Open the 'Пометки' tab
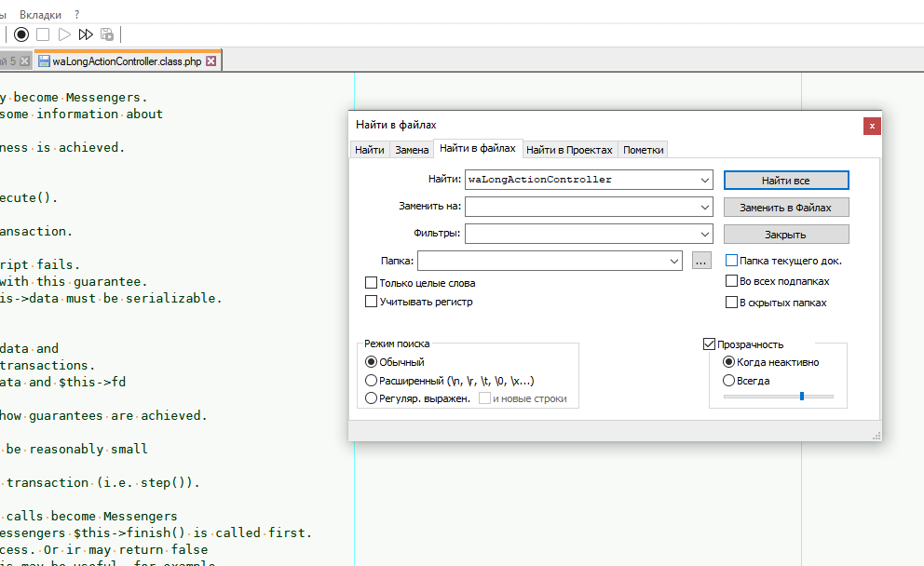924x566 pixels. coord(643,150)
